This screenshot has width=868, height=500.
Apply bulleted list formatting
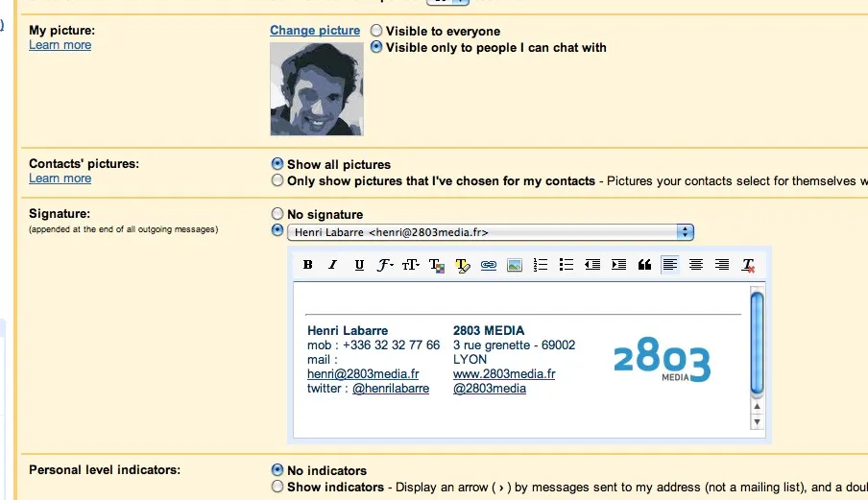566,265
